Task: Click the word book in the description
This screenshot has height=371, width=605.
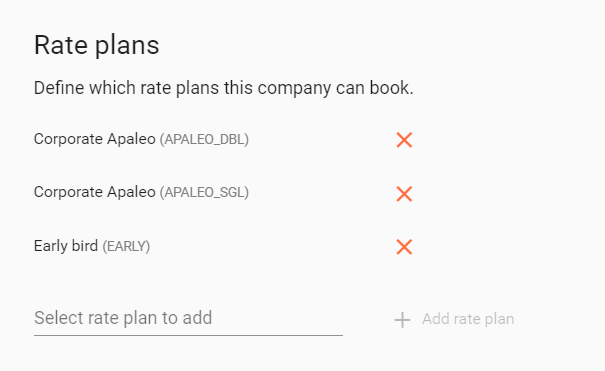Action: [x=390, y=88]
